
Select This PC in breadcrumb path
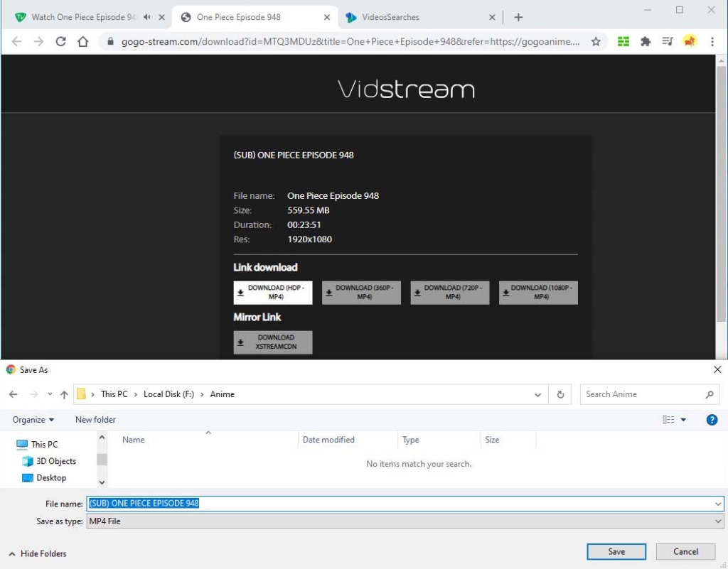[114, 394]
